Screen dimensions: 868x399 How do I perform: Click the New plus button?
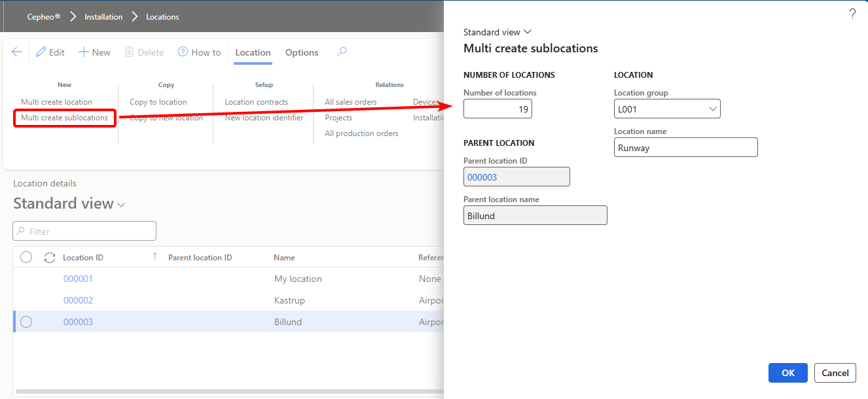(94, 52)
